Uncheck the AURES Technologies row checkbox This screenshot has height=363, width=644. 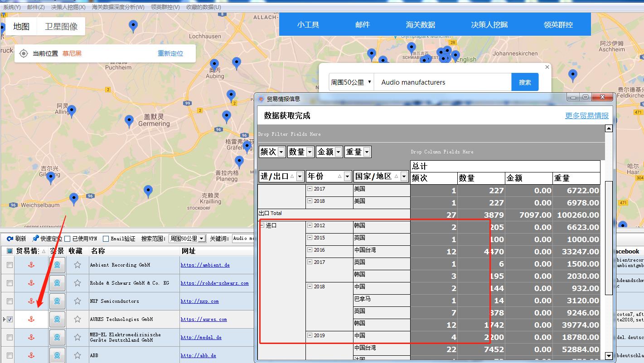[10, 319]
